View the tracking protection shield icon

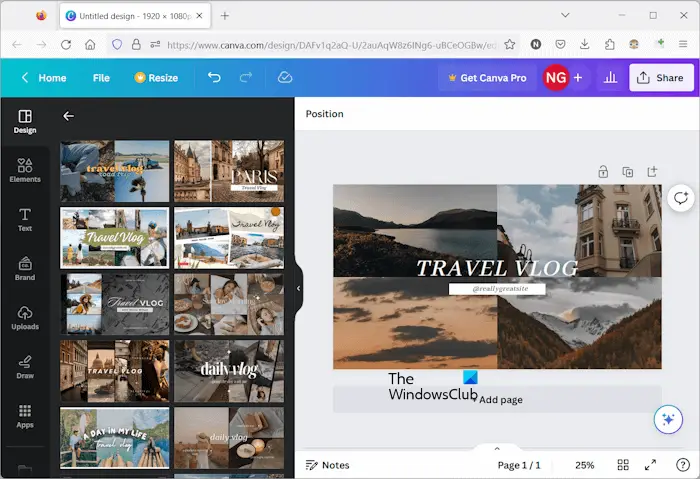[x=117, y=45]
